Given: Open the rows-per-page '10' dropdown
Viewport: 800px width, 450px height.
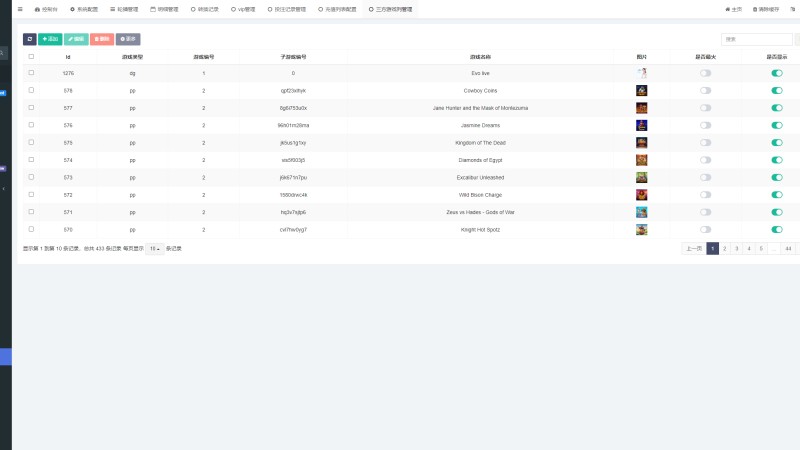Looking at the screenshot, I should click(155, 248).
